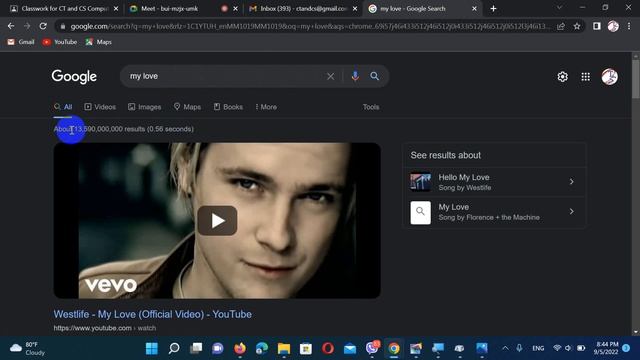Open Task View in the taskbar

(196, 349)
